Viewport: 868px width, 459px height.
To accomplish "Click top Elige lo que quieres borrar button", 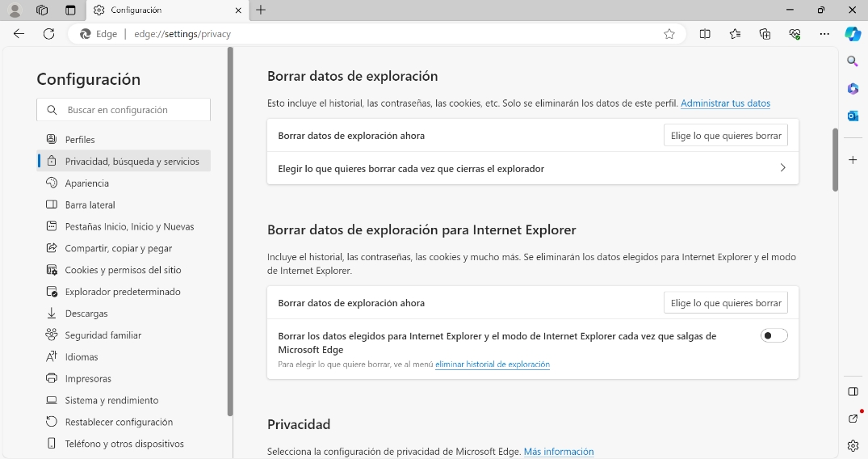I will pos(726,135).
